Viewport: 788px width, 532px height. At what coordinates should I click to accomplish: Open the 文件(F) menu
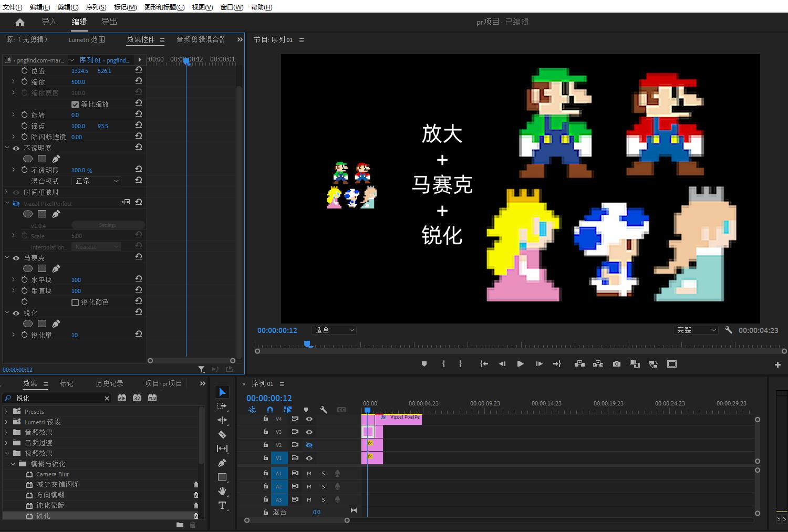coord(13,7)
